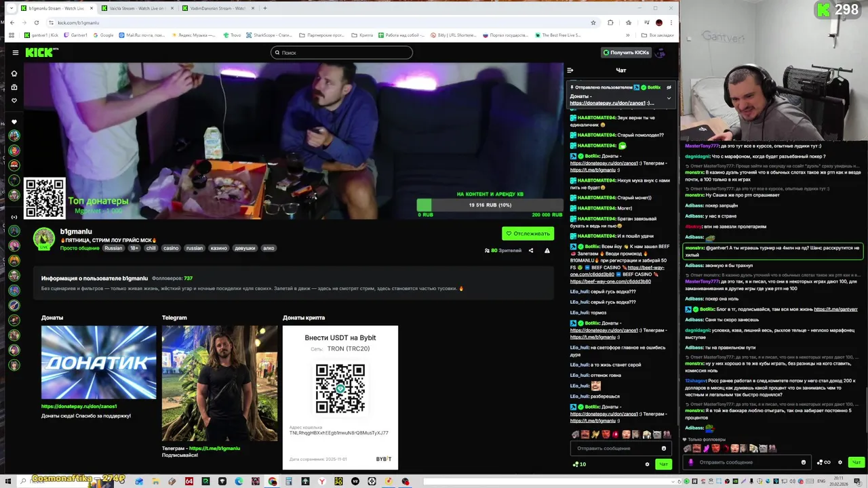Focus the Поиск search field

(342, 52)
